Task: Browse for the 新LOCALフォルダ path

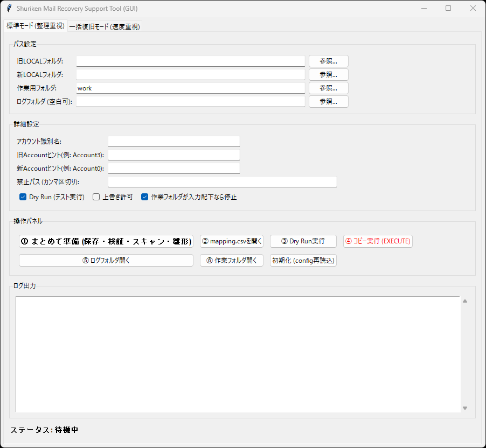Action: tap(328, 74)
